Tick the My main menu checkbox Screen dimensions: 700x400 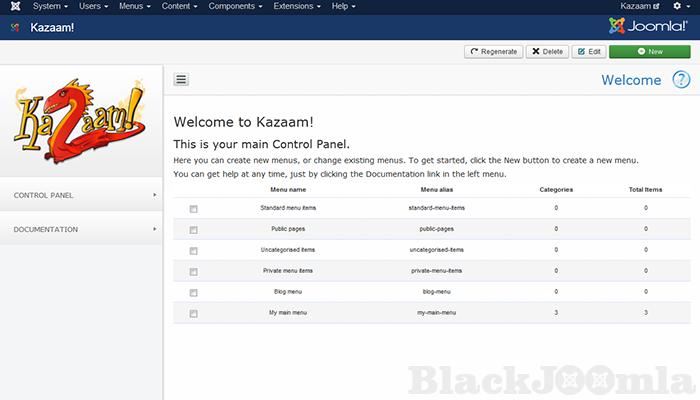pyautogui.click(x=193, y=314)
